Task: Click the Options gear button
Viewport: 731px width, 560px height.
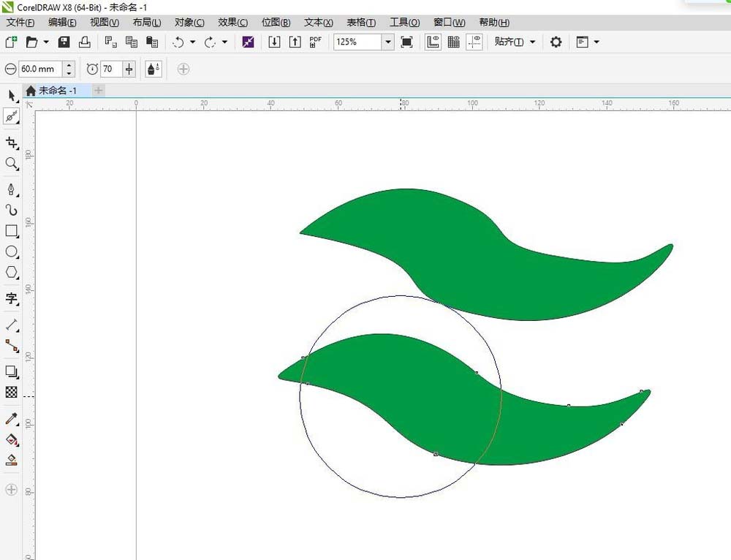Action: tap(556, 42)
